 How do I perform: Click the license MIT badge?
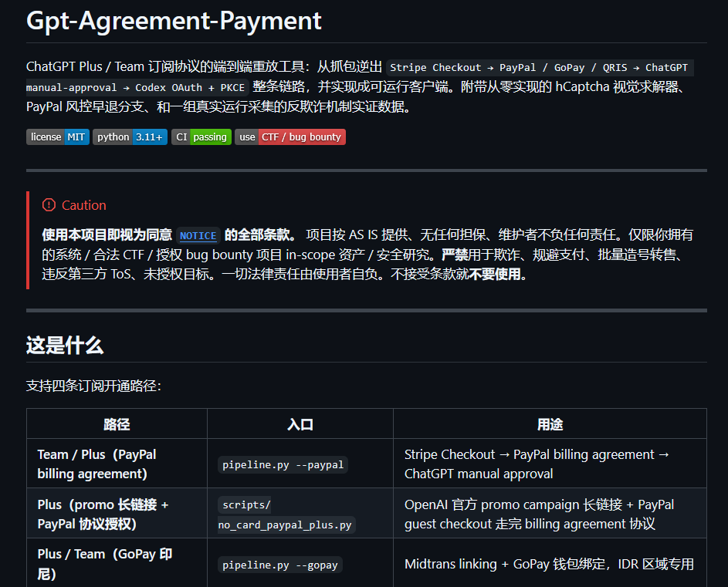(58, 137)
